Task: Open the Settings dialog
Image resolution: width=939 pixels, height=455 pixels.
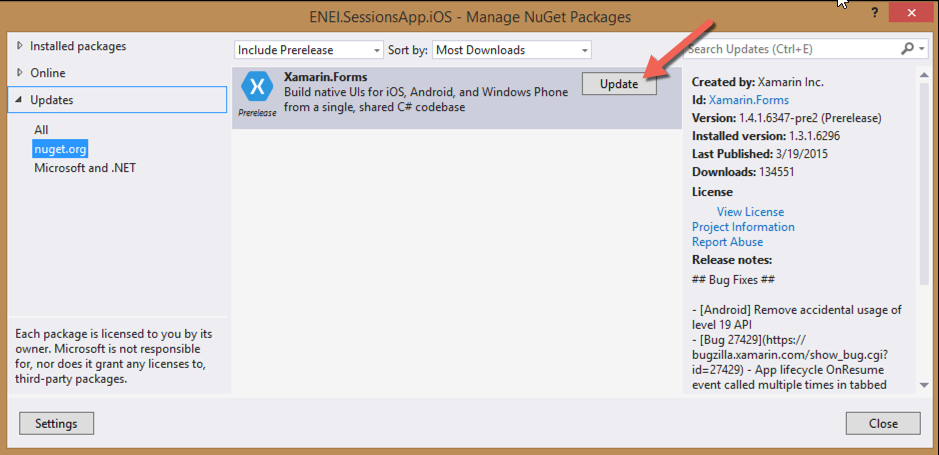Action: point(56,423)
